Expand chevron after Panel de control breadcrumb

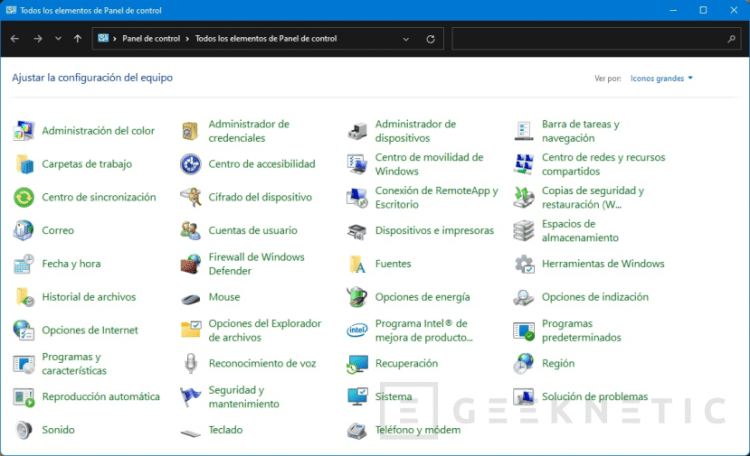click(x=187, y=39)
